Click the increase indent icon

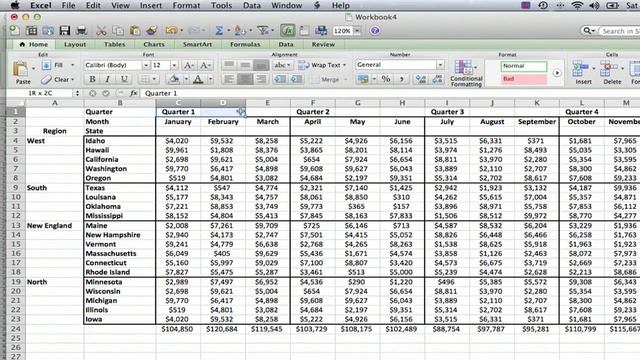coord(296,79)
